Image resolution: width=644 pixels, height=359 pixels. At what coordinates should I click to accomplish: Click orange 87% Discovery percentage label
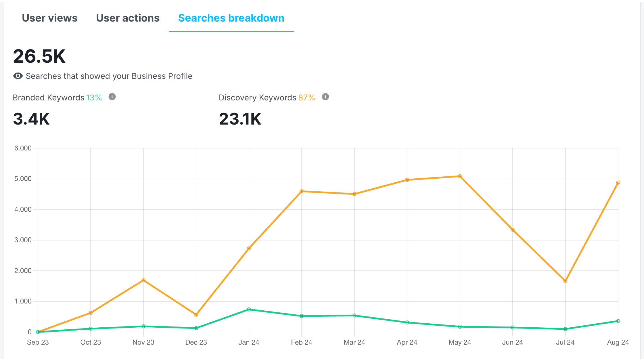(x=306, y=98)
